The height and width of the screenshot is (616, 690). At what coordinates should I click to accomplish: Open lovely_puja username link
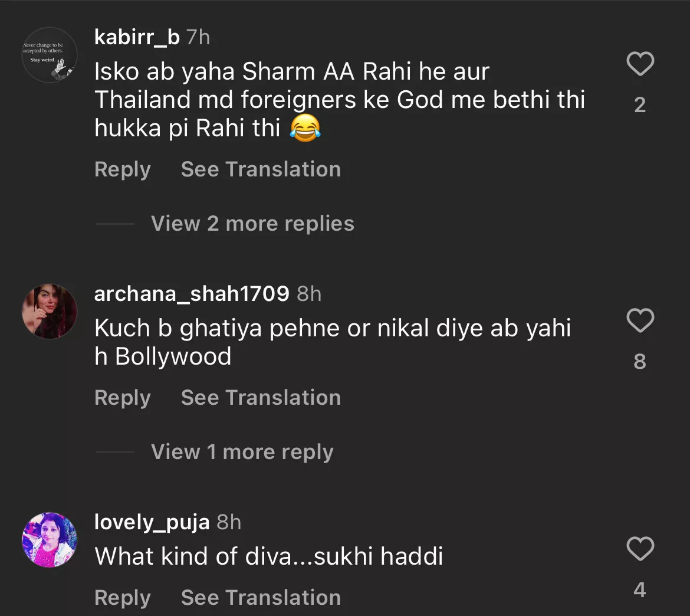tap(152, 522)
